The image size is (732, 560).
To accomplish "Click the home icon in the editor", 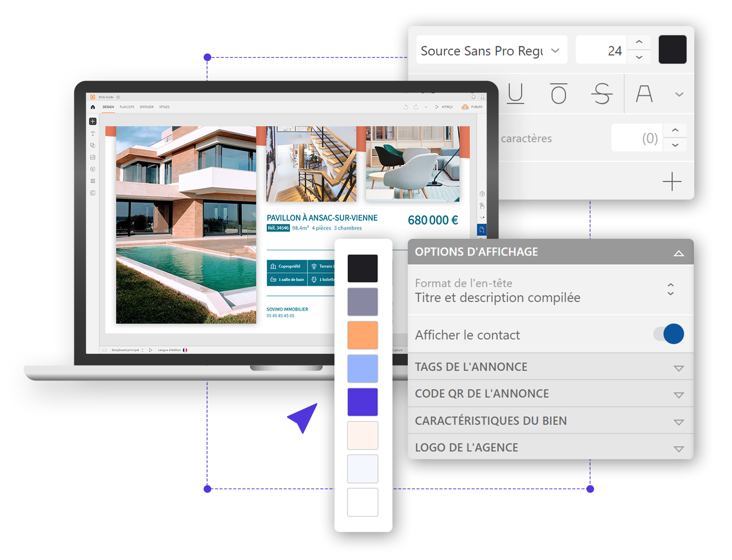I will [93, 107].
